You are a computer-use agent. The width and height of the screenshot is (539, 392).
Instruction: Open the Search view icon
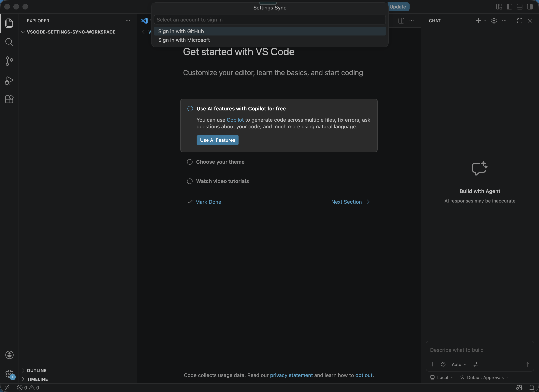tap(9, 42)
